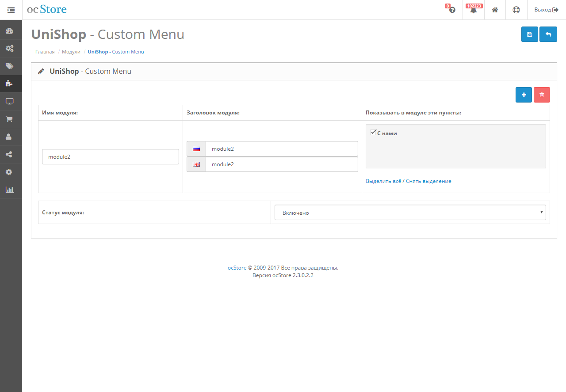566x392 pixels.
Task: Click 'Выделить всё' link
Action: pos(383,181)
